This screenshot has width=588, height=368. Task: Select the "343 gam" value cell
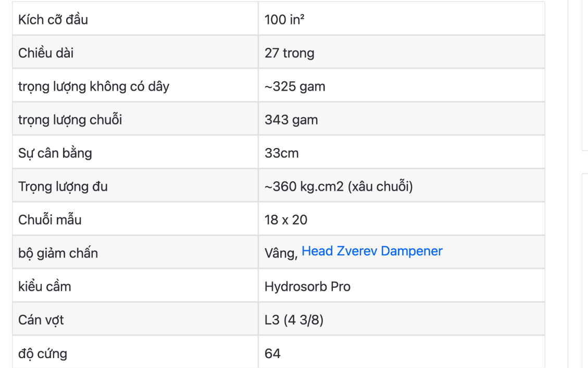[291, 120]
